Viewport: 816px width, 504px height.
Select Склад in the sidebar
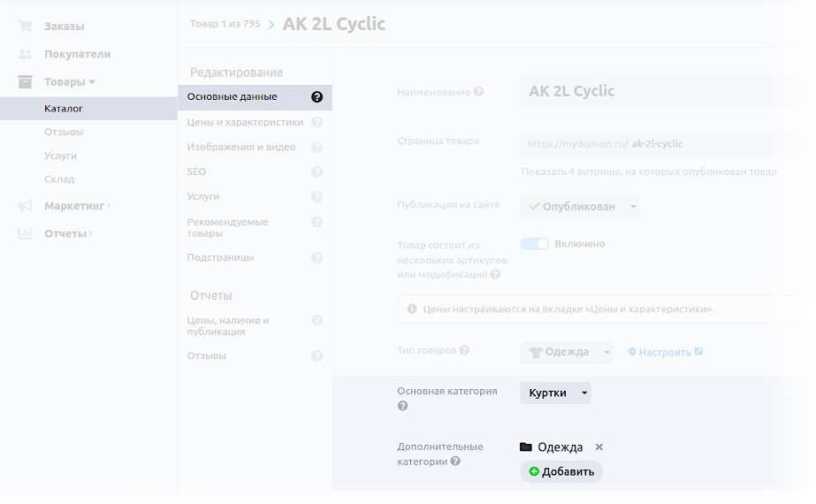(x=59, y=179)
